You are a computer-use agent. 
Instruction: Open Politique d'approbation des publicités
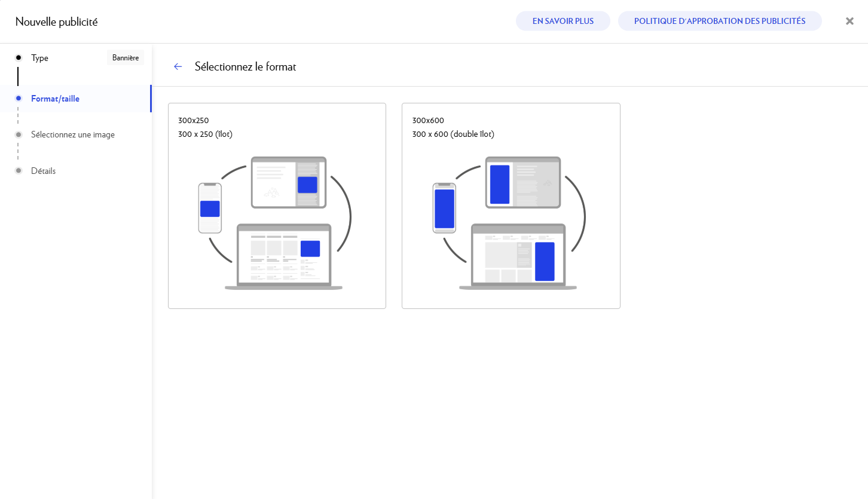719,21
